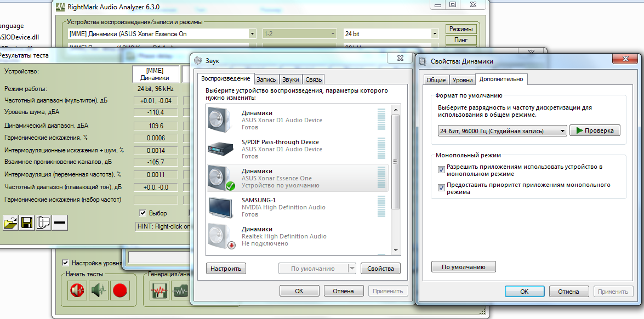
Task: Click the swept intermodulation value 0.0011
Action: click(155, 174)
